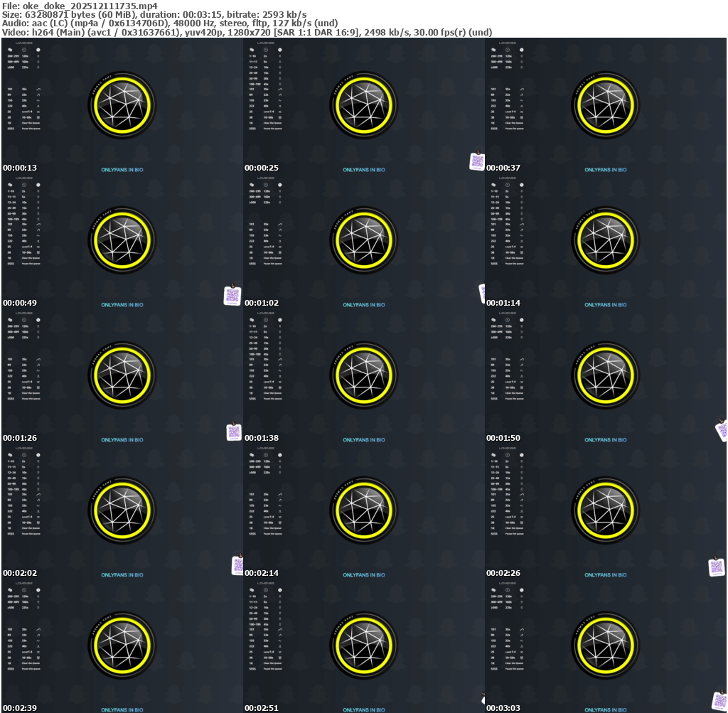The height and width of the screenshot is (713, 728).
Task: Select the 00:01:50 timestamp label
Action: [x=503, y=438]
